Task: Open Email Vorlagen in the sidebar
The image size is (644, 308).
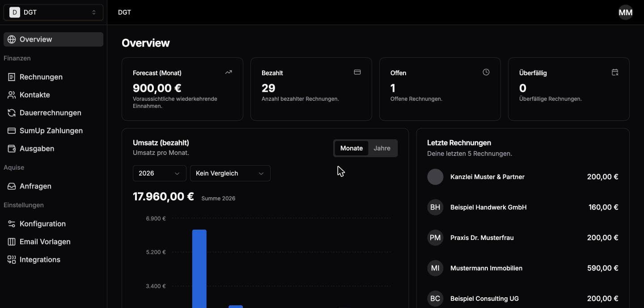Action: pos(53,242)
